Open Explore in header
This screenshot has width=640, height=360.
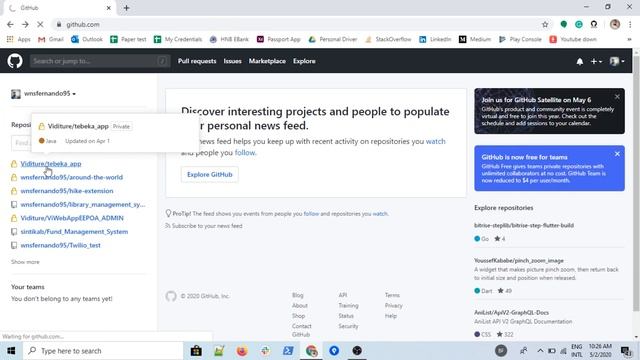coord(304,61)
